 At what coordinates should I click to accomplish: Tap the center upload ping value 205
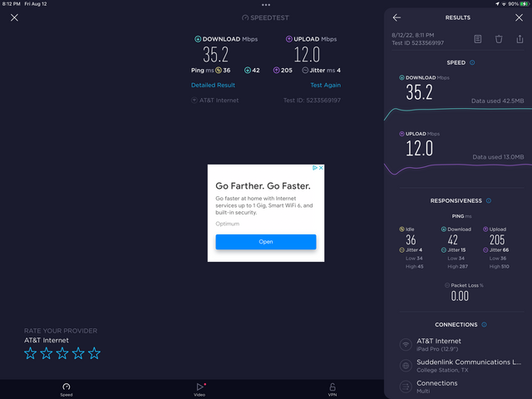283,70
